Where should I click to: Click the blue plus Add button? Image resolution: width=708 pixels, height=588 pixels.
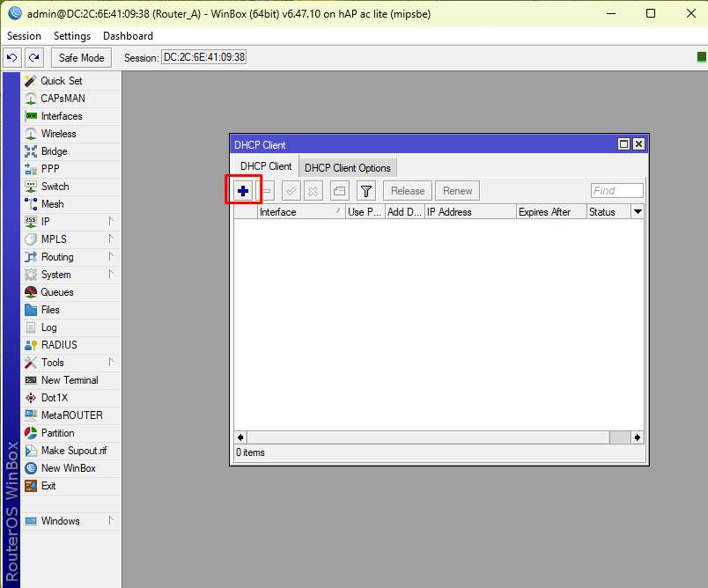click(x=244, y=190)
